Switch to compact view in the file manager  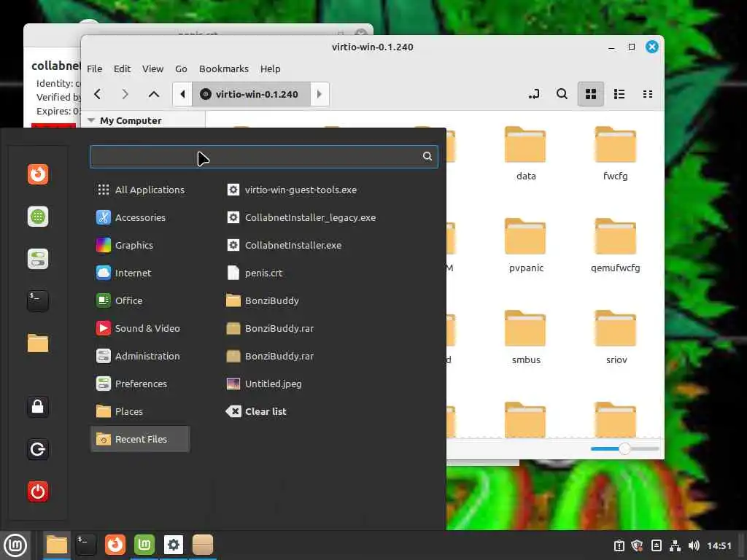648,94
